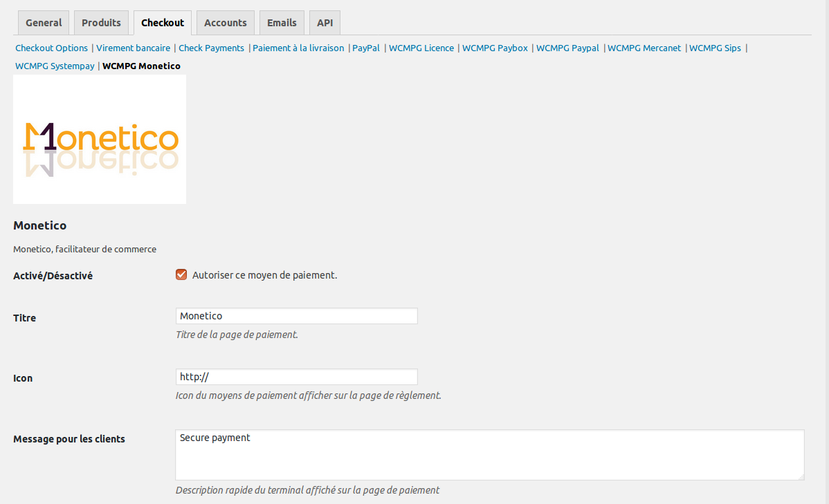Click the Activé/Désactivé label
This screenshot has width=829, height=504.
(x=53, y=276)
